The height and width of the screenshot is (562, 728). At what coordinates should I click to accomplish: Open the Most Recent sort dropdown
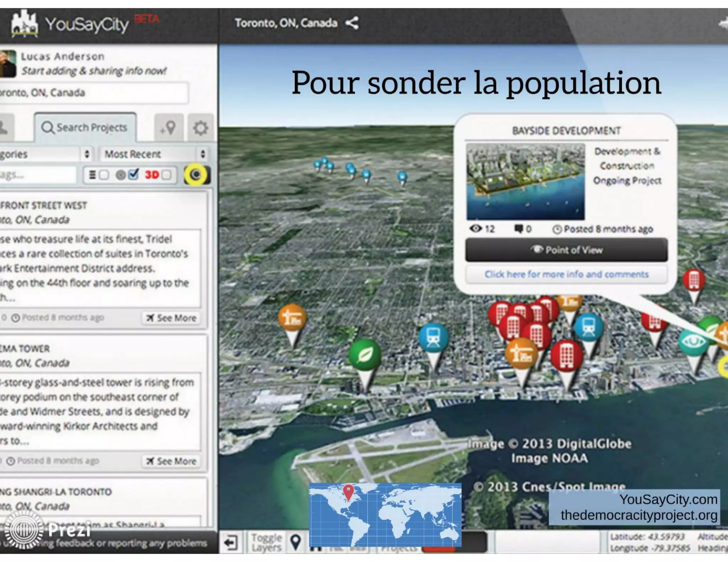click(x=154, y=154)
